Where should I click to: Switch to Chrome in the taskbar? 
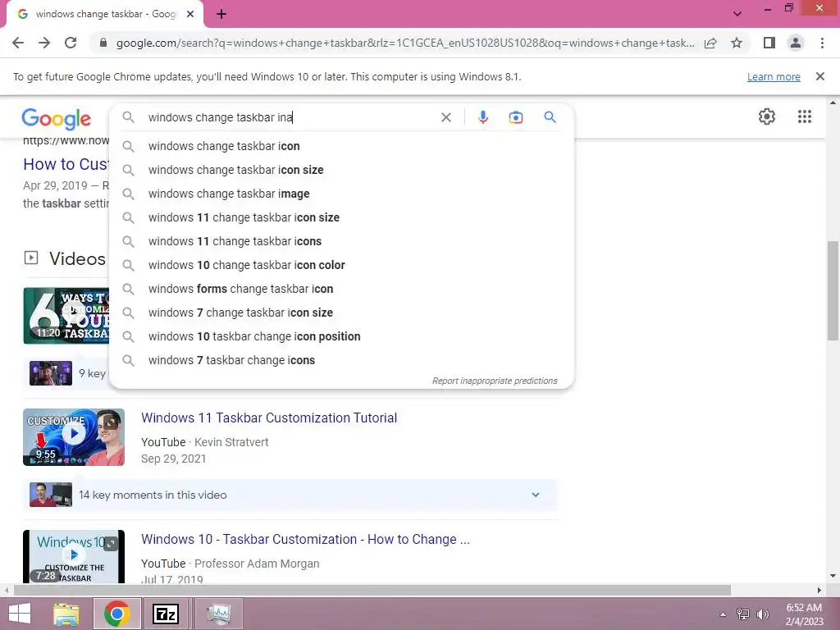pyautogui.click(x=117, y=614)
